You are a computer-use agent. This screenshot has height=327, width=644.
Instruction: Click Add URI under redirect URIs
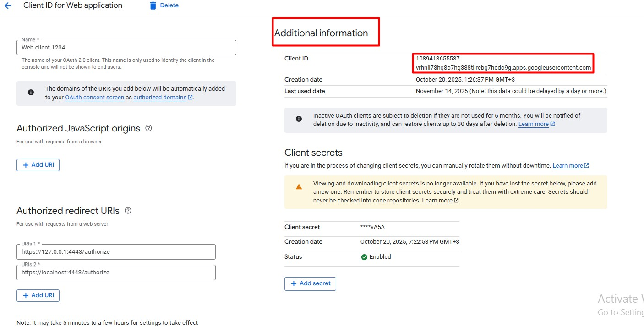click(x=38, y=295)
